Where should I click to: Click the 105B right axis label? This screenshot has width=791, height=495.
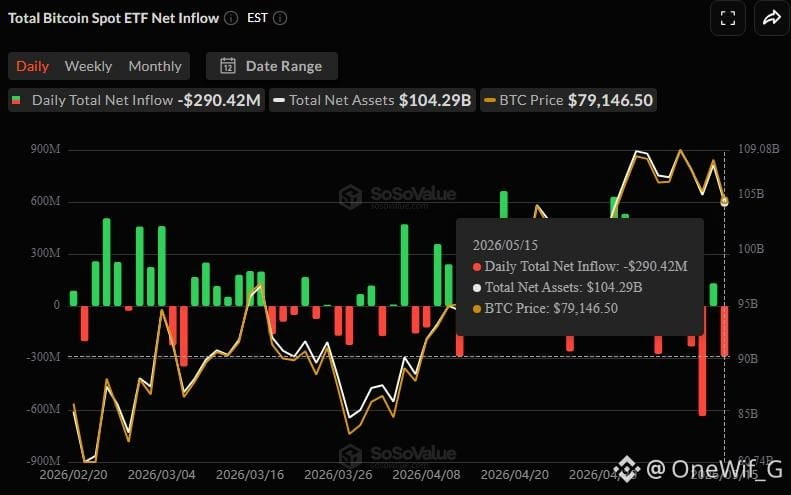point(751,194)
